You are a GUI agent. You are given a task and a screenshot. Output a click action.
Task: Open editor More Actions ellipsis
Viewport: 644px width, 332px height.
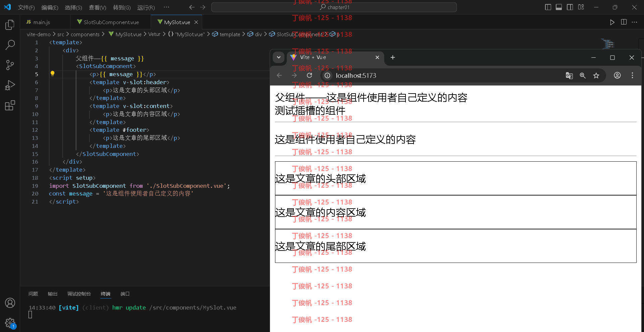(x=634, y=22)
